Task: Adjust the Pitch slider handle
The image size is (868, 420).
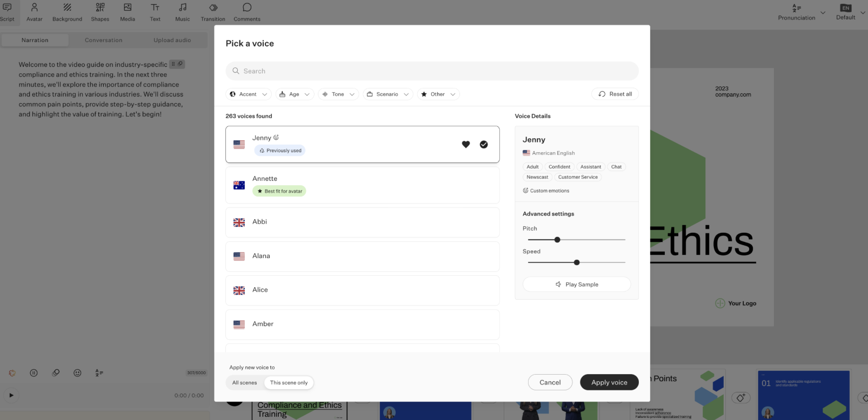Action: [x=557, y=240]
